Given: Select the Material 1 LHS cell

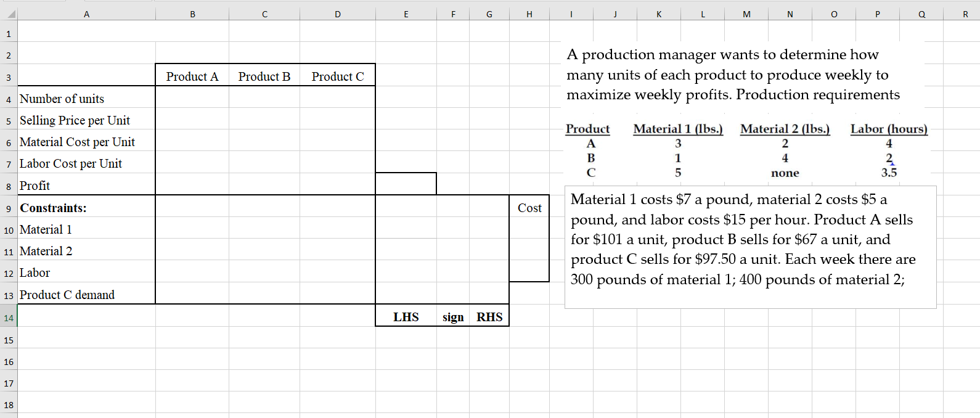Looking at the screenshot, I should (x=406, y=228).
